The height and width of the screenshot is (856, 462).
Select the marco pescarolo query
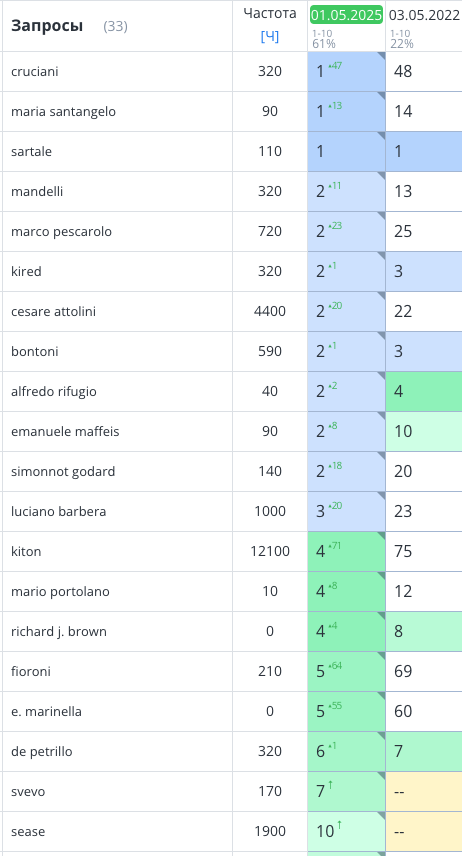coord(61,231)
